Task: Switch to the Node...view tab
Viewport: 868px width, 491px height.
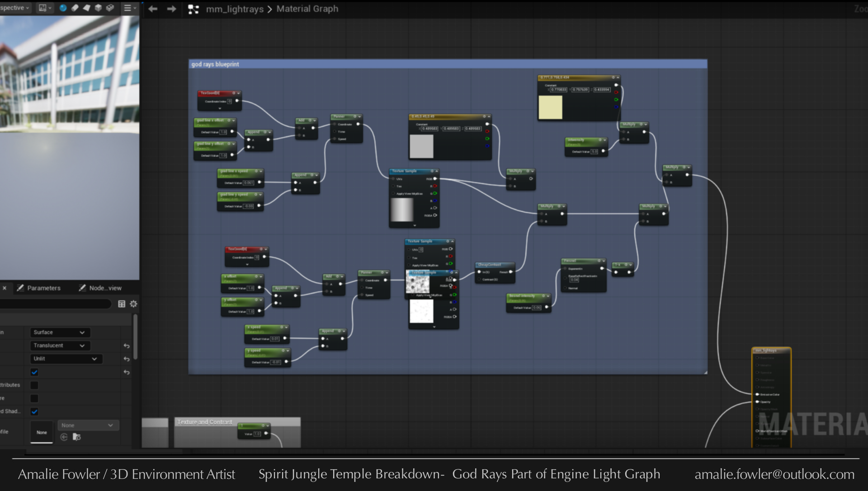Action: click(100, 288)
